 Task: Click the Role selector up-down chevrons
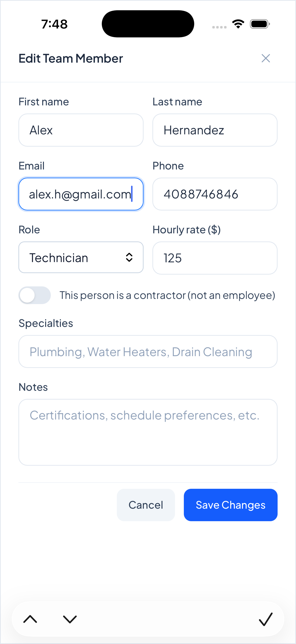point(129,257)
